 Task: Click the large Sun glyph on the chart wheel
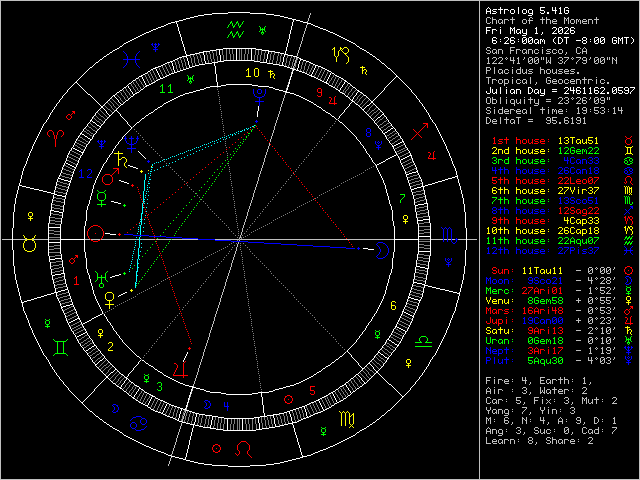coord(95,233)
